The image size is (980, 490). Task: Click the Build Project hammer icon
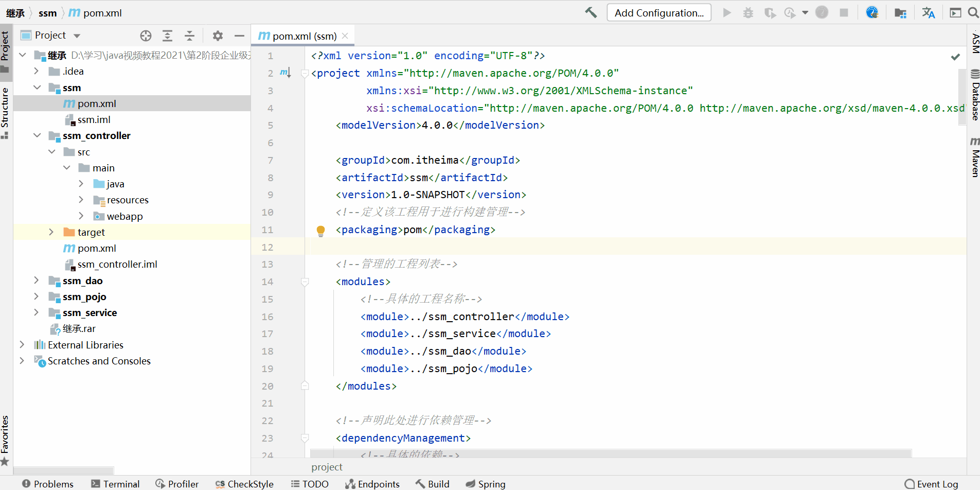591,12
